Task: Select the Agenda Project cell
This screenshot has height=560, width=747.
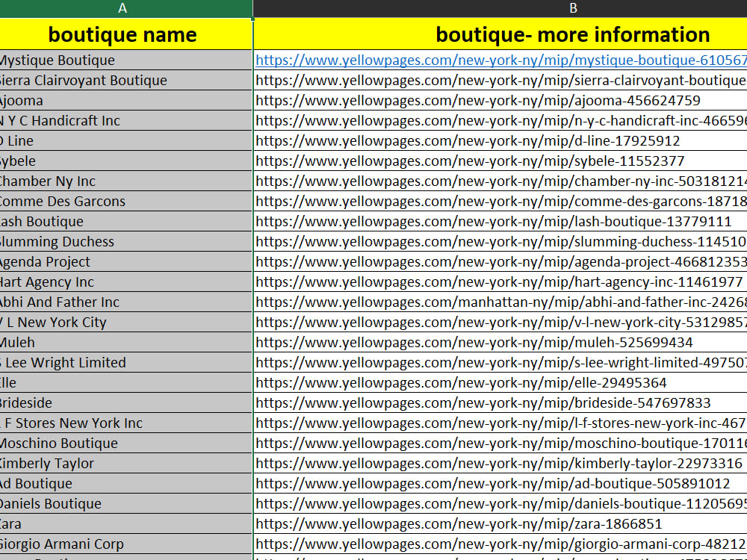Action: pyautogui.click(x=125, y=261)
